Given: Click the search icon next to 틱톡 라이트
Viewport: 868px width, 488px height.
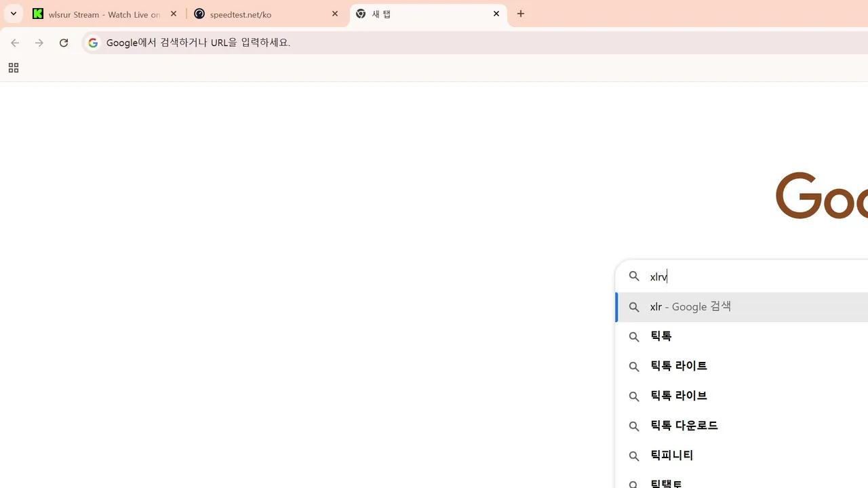Looking at the screenshot, I should (x=634, y=367).
